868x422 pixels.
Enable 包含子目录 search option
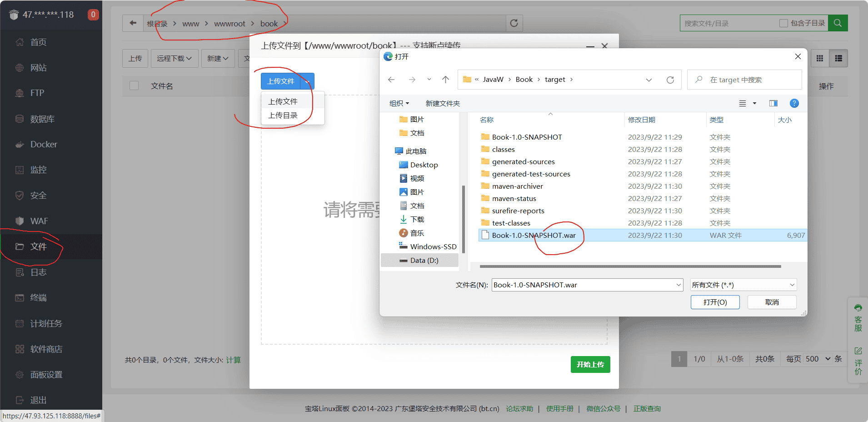click(x=784, y=23)
